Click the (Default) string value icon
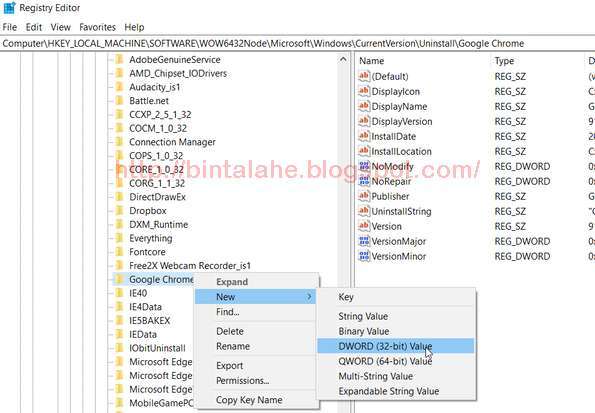Viewport: 595px width, 413px height. [x=364, y=76]
